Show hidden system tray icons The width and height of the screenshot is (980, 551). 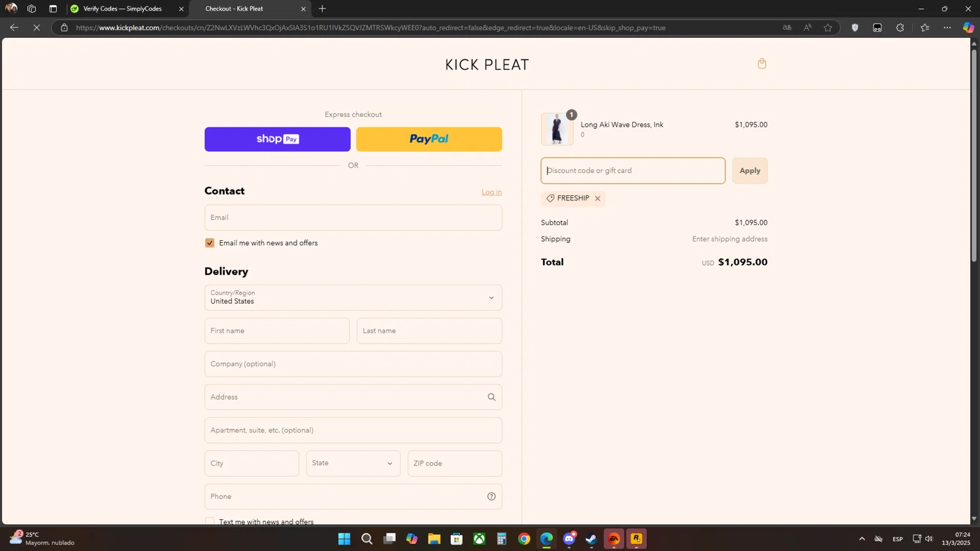click(862, 539)
